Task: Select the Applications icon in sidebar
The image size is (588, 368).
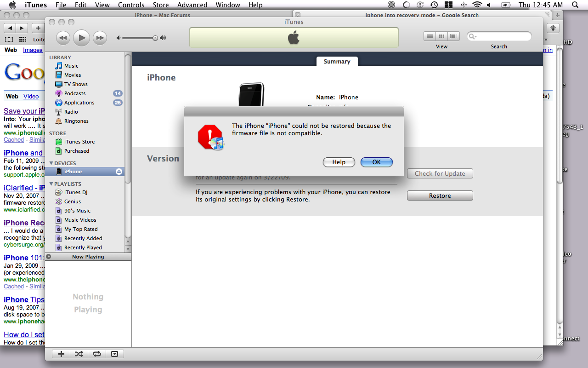Action: pos(59,103)
